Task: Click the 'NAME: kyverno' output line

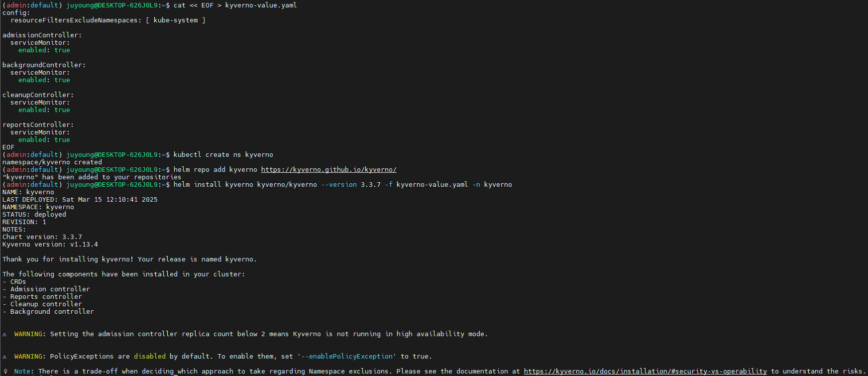Action: coord(28,192)
